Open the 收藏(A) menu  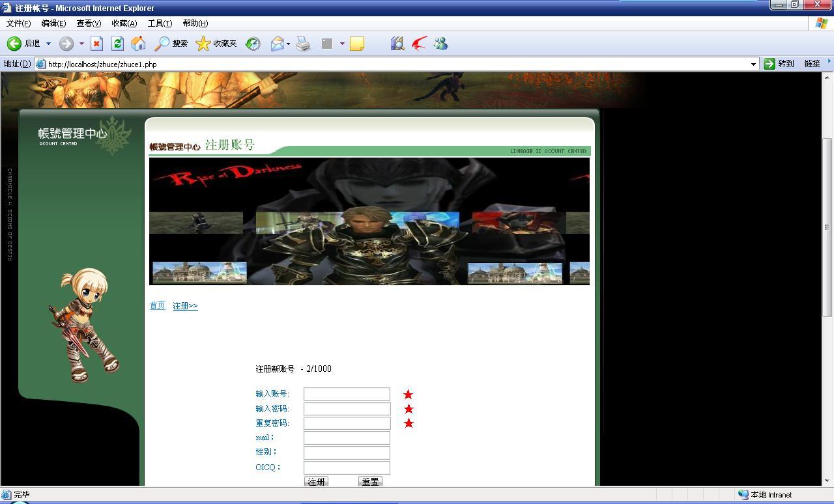pos(124,23)
